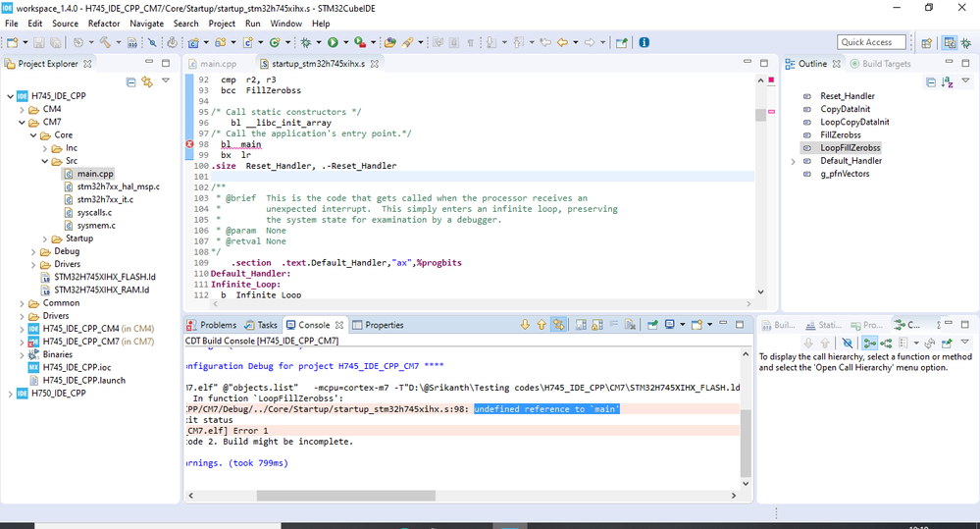Expand the Inc folder
This screenshot has height=529, width=980.
(x=45, y=148)
